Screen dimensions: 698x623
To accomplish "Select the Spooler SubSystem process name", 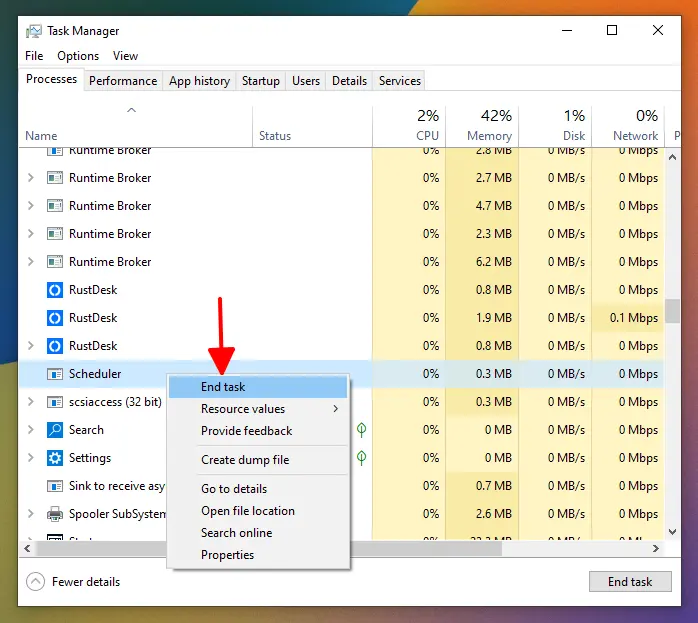I will 118,514.
